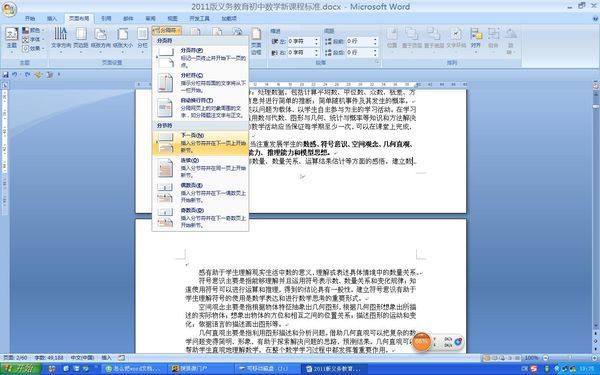The image size is (600, 375).
Task: Click the page count 2/60 status entry
Action: coord(14,358)
